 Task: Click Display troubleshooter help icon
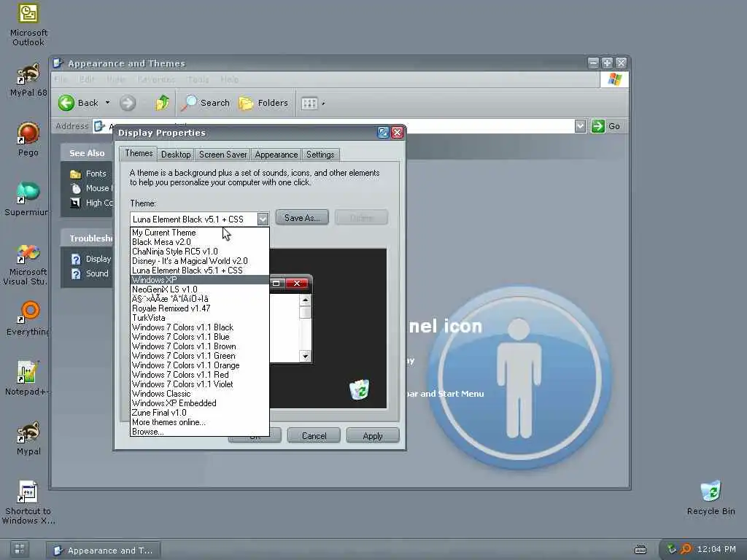tap(76, 259)
